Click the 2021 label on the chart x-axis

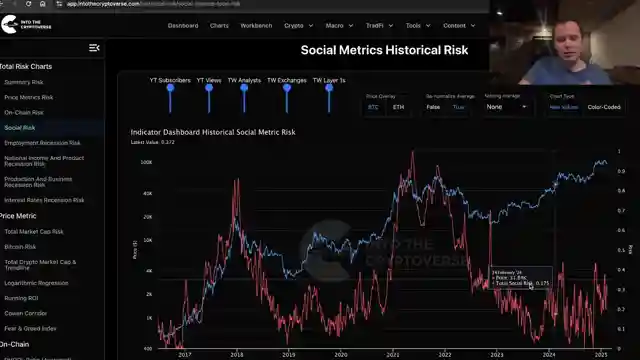click(x=393, y=355)
